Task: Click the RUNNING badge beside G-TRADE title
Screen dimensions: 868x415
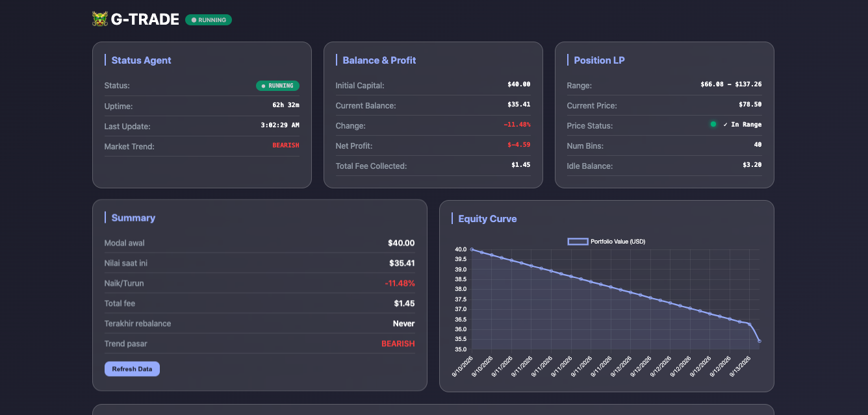Action: [209, 20]
